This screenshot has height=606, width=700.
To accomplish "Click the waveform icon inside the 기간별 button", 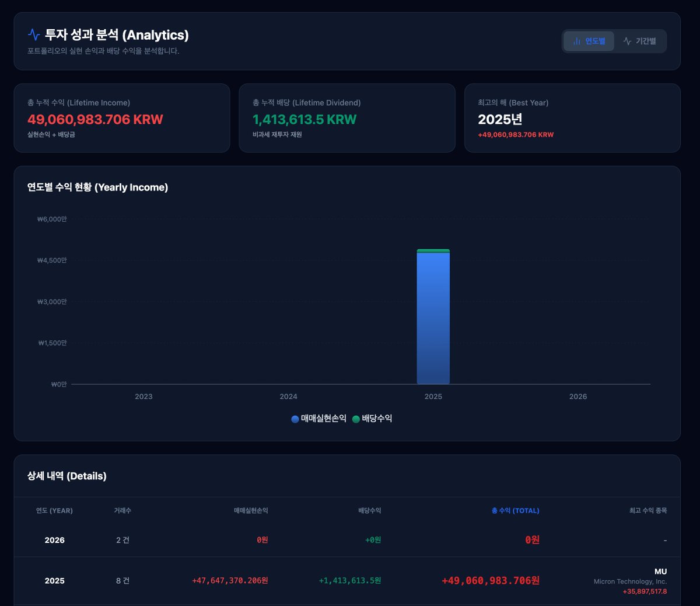I will tap(626, 41).
